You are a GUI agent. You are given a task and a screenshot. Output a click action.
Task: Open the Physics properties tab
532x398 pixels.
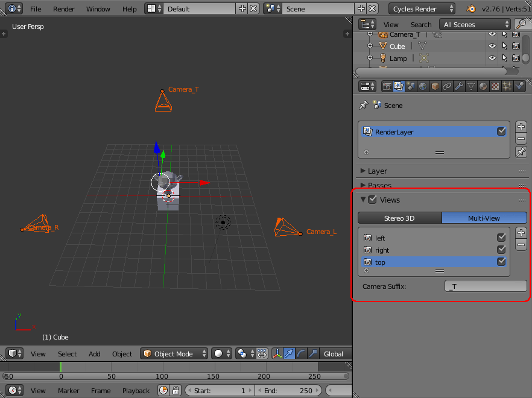(x=519, y=86)
